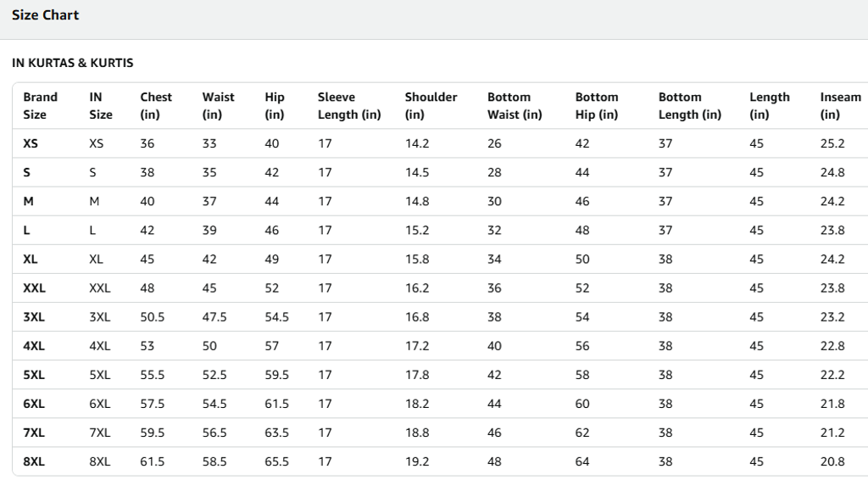Click the Chest (in) column header
Screen dimensions: 868x480
click(x=155, y=106)
